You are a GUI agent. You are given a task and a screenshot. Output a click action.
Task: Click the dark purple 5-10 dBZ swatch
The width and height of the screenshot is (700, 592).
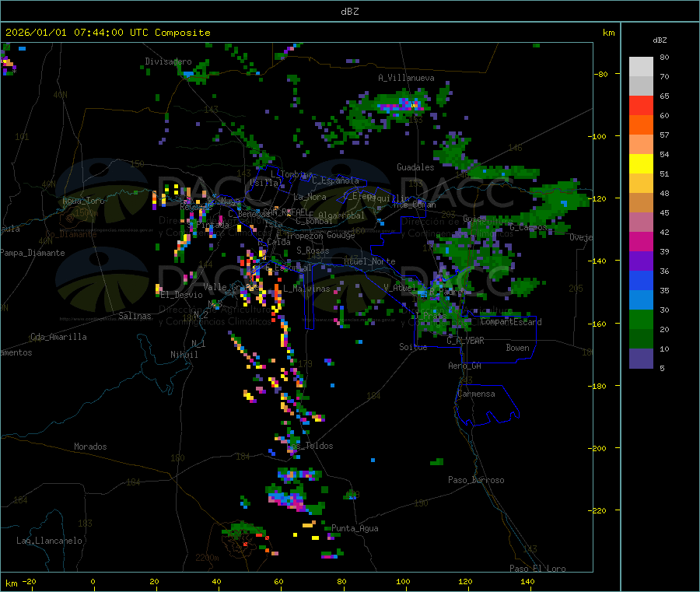(x=641, y=359)
